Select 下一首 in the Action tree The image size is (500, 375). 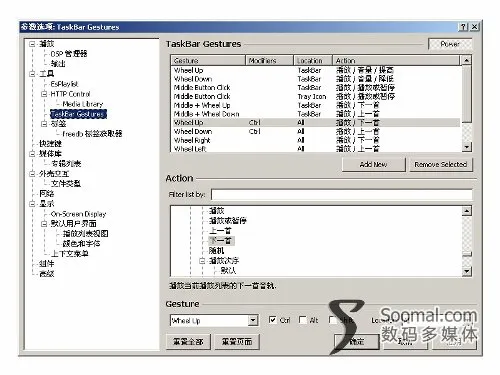221,241
